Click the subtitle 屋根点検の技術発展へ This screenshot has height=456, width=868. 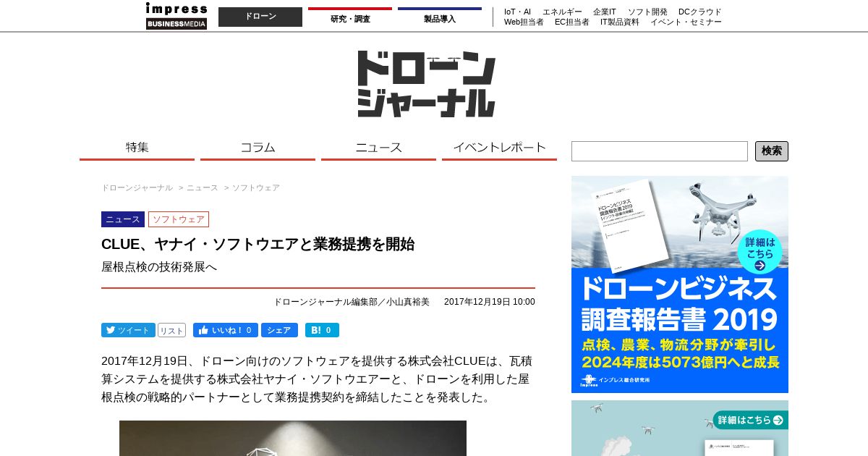(x=159, y=266)
